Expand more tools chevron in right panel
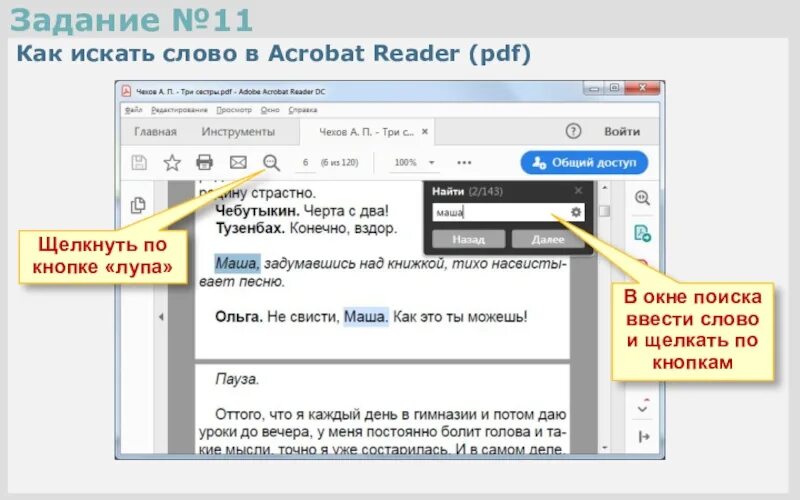Viewport: 800px width, 500px height. tap(643, 407)
